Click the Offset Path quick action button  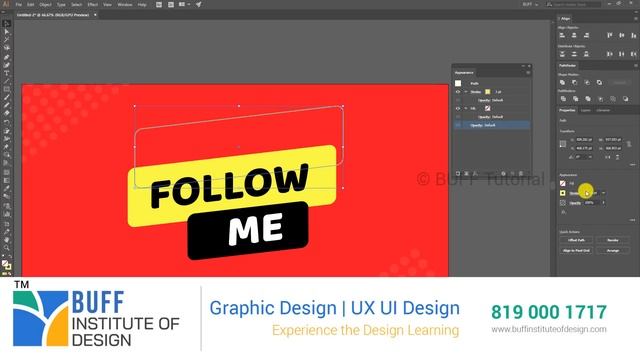pos(576,240)
